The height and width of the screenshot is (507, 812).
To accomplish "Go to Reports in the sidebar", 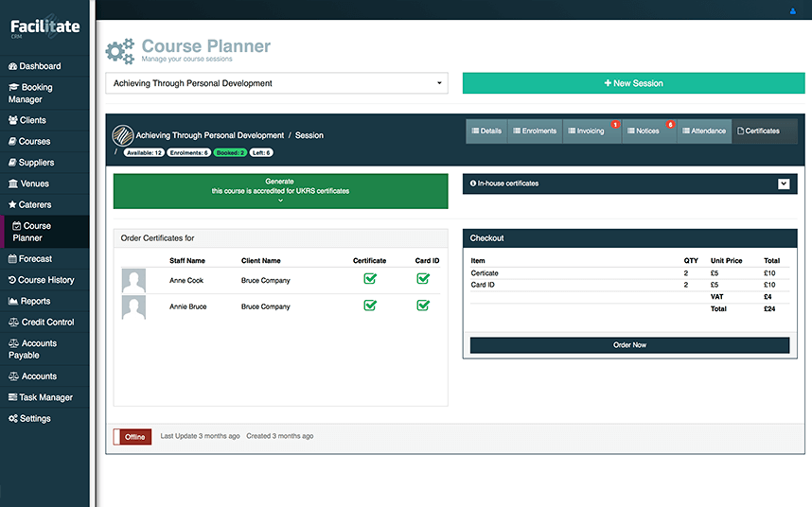I will point(35,301).
